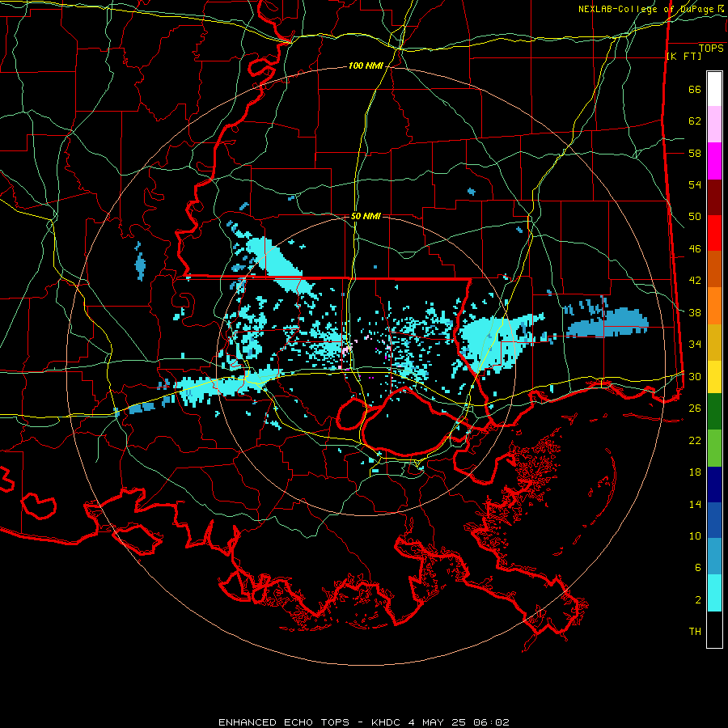Click the legend value 66
This screenshot has height=728, width=728.
(x=695, y=89)
